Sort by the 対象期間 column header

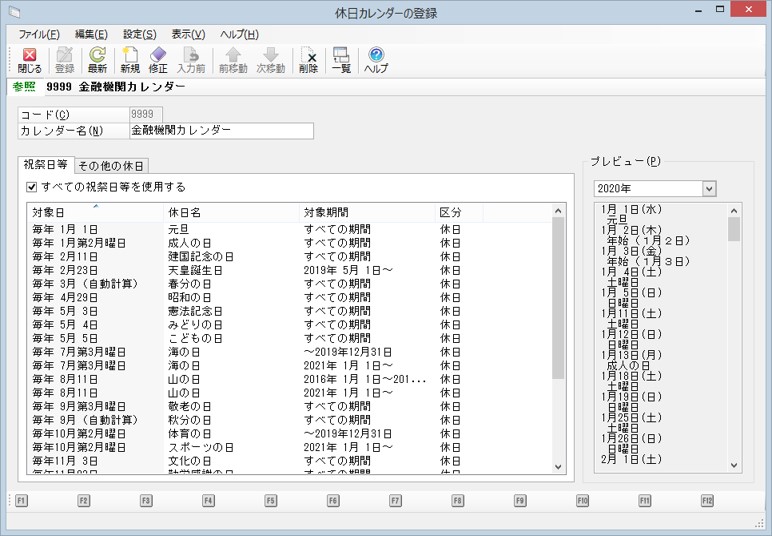(x=367, y=213)
